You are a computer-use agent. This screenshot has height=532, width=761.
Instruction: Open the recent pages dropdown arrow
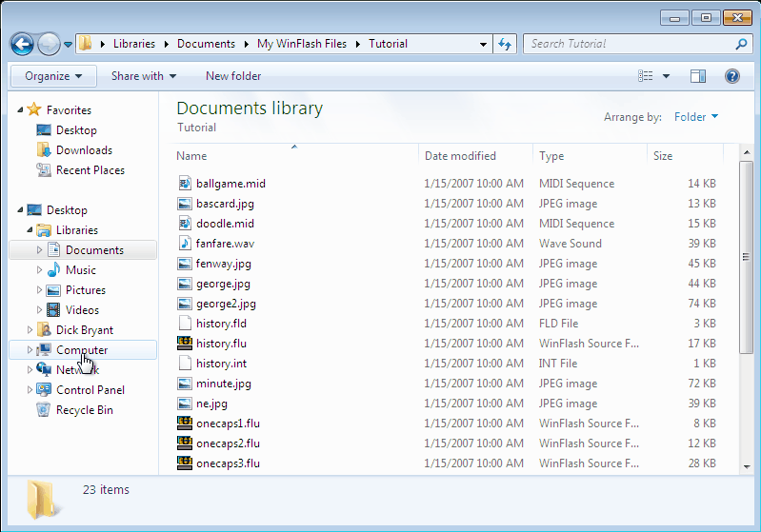[68, 45]
